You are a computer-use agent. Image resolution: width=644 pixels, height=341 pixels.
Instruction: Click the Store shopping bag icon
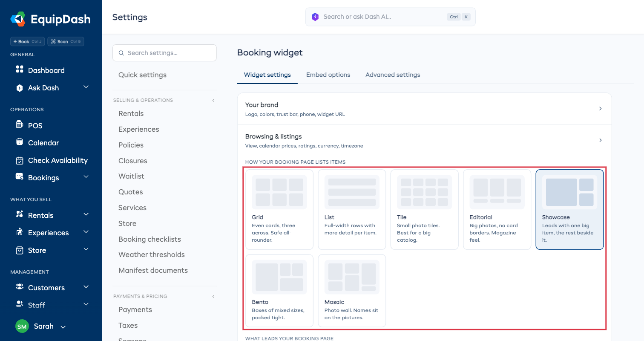19,250
